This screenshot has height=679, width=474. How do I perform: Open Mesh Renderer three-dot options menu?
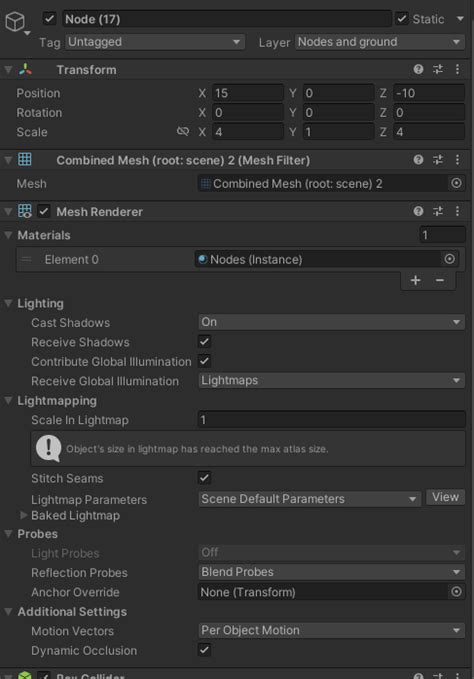tap(458, 211)
